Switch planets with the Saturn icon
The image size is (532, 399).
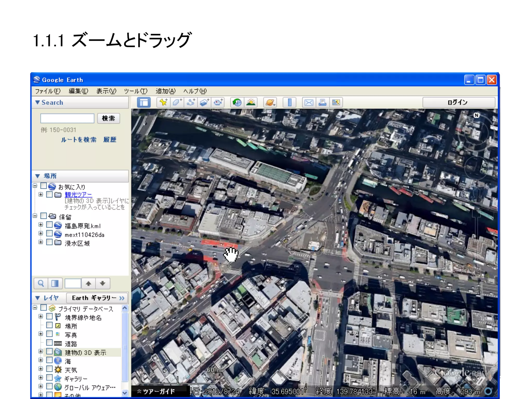[270, 102]
